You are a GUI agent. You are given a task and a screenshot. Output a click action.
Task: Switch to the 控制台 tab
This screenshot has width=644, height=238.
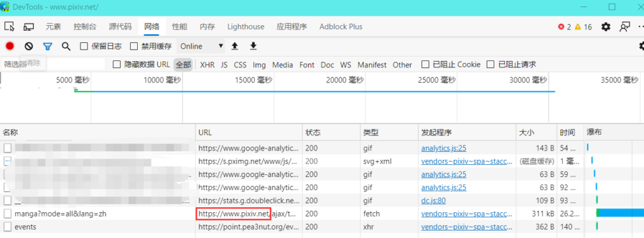click(x=85, y=26)
